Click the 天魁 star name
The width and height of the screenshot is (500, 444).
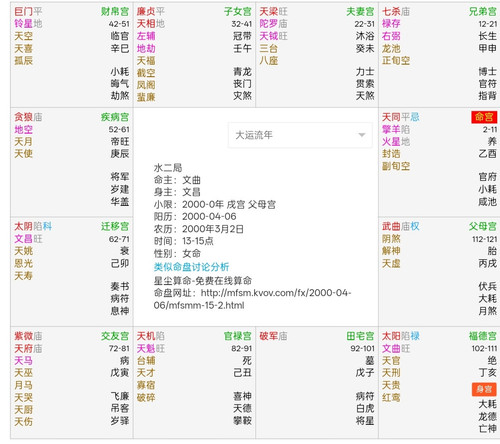pyautogui.click(x=146, y=349)
